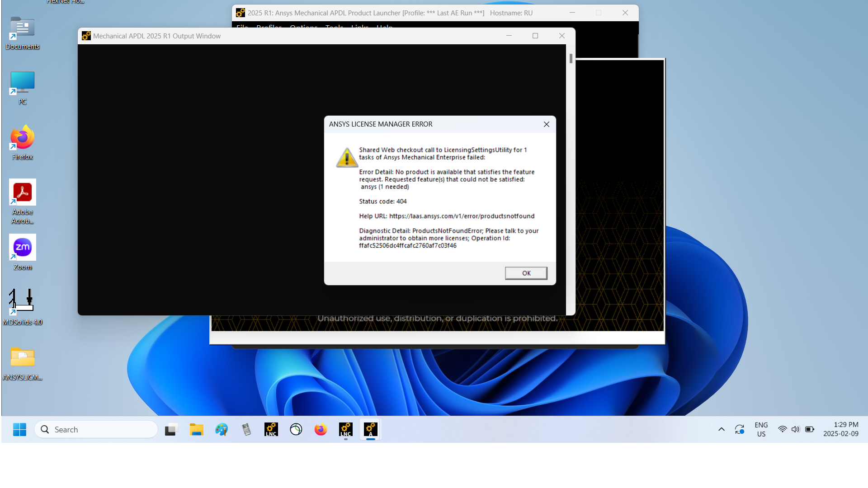Screen dimensions: 868x488
Task: Open File Explorer from the taskbar
Action: (x=196, y=429)
